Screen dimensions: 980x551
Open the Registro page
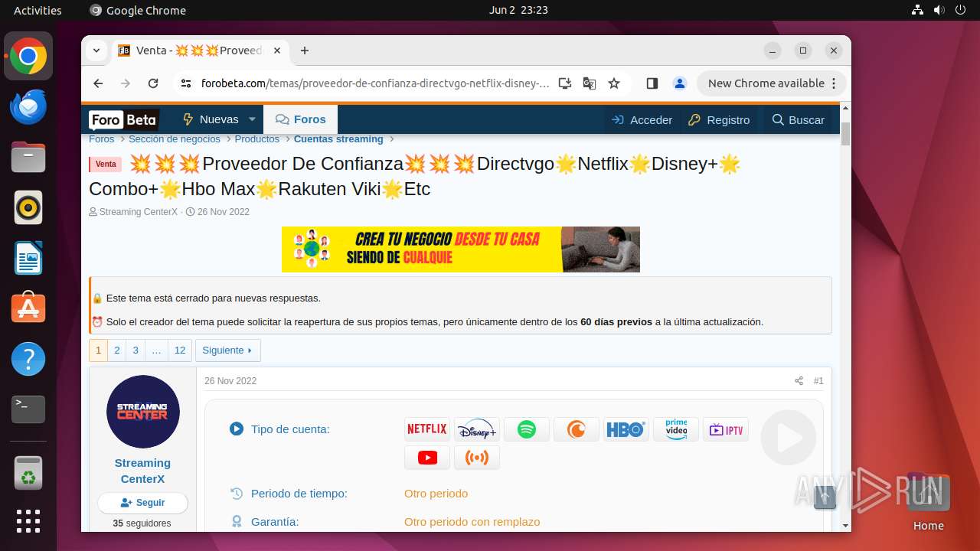point(719,119)
